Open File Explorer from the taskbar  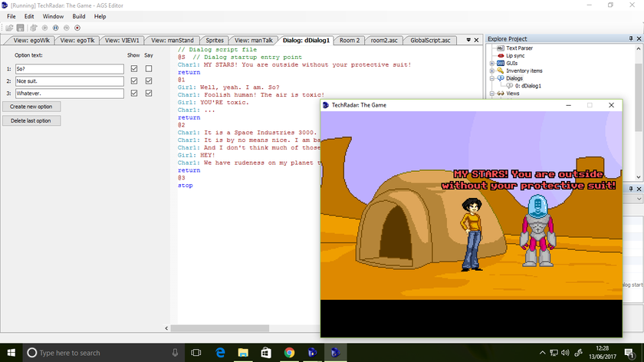pyautogui.click(x=243, y=353)
